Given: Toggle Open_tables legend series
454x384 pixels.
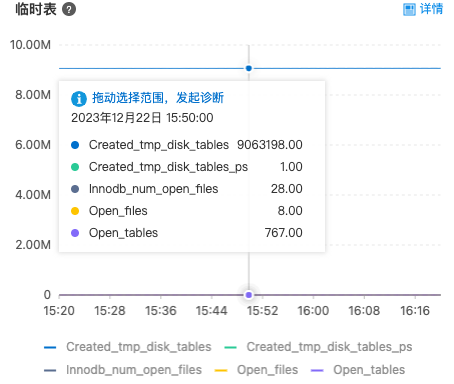Looking at the screenshot, I should click(x=358, y=370).
